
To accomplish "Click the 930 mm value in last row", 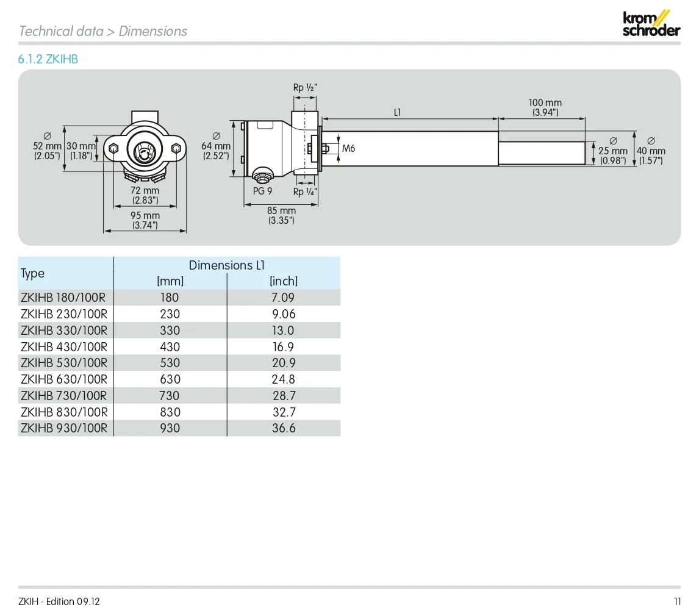I will tap(170, 428).
